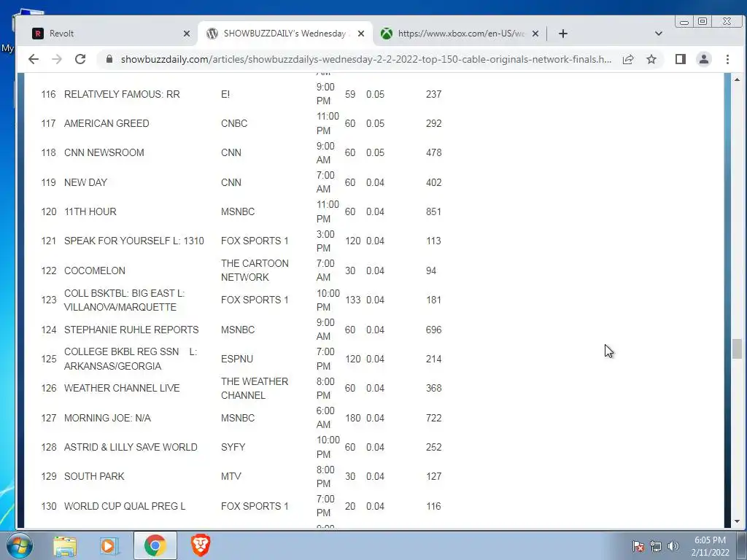Click the text COCOMELON
Screen dimensions: 747x560
pyautogui.click(x=95, y=271)
